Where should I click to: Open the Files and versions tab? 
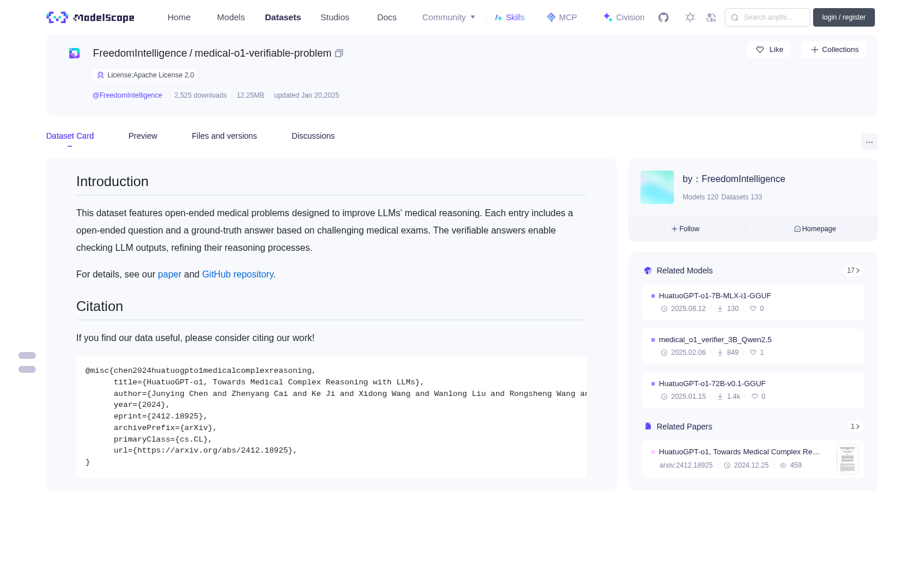point(224,136)
